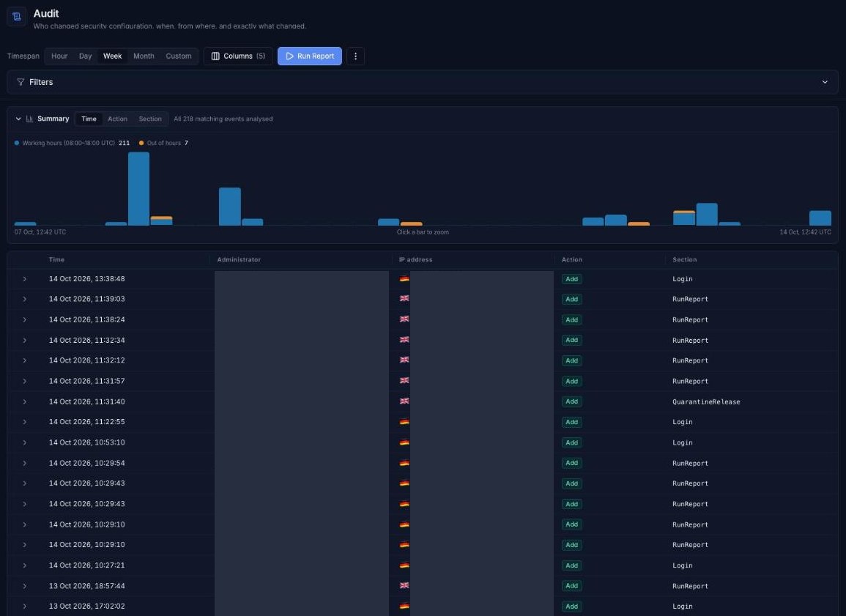Run the audit report
The height and width of the screenshot is (616, 846).
pyautogui.click(x=310, y=56)
